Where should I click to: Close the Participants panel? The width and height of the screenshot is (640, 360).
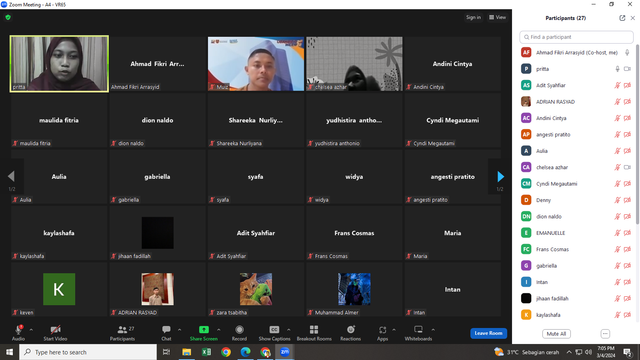pyautogui.click(x=633, y=18)
